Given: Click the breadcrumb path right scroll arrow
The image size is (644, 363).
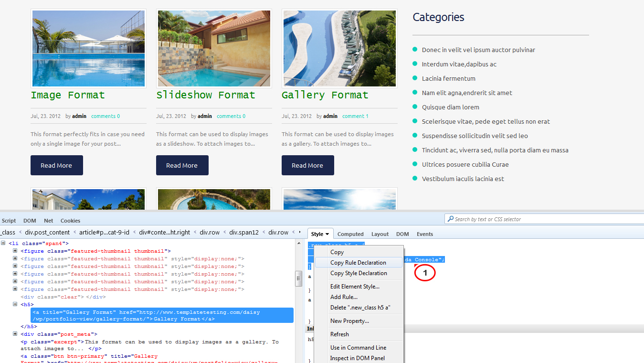Looking at the screenshot, I should [x=300, y=232].
